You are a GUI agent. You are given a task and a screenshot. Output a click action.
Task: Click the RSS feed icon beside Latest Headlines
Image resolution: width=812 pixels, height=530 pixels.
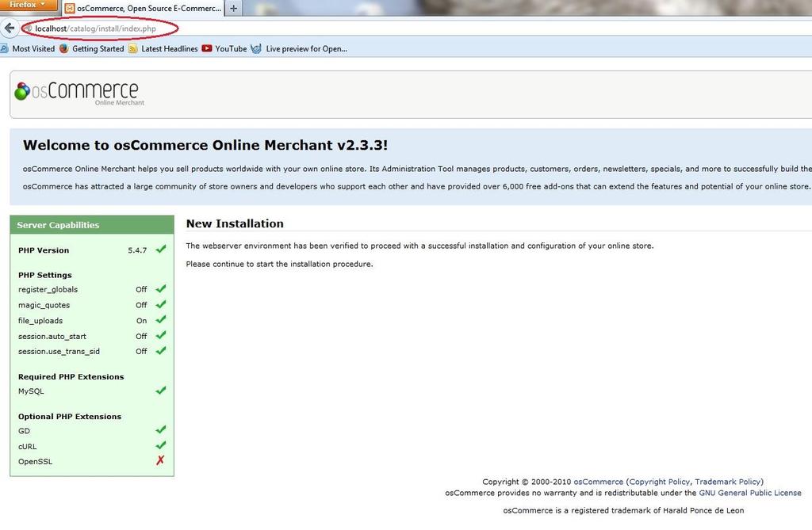click(x=133, y=48)
